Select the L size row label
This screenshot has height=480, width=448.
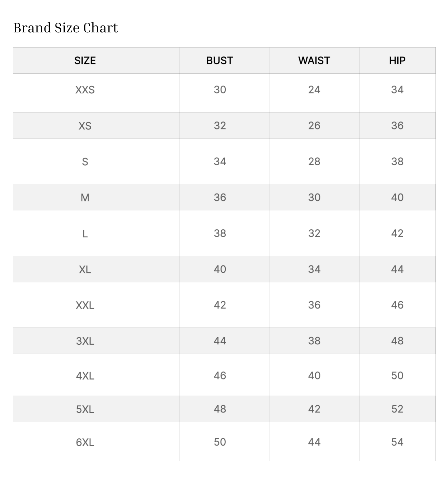pyautogui.click(x=85, y=233)
